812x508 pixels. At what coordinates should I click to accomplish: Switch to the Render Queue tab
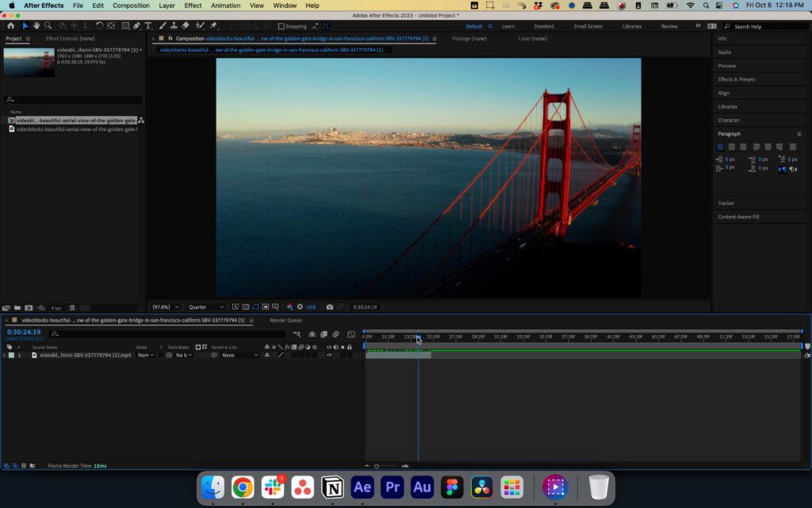[x=285, y=321]
